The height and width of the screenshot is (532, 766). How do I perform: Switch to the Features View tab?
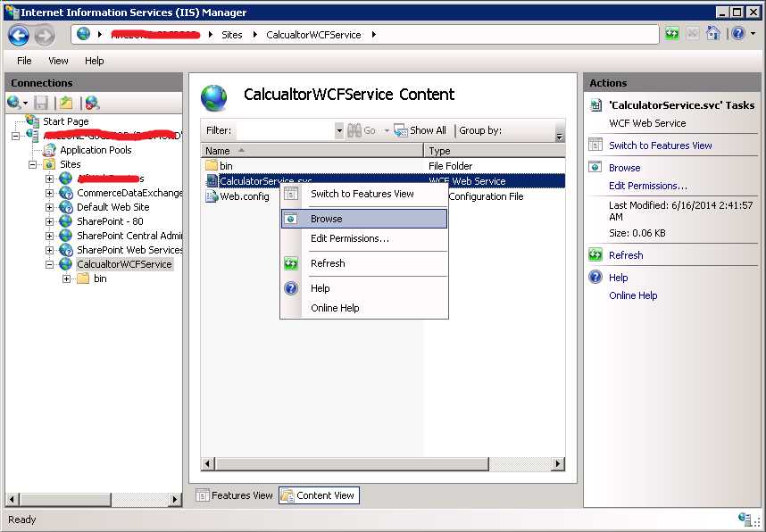(x=235, y=495)
